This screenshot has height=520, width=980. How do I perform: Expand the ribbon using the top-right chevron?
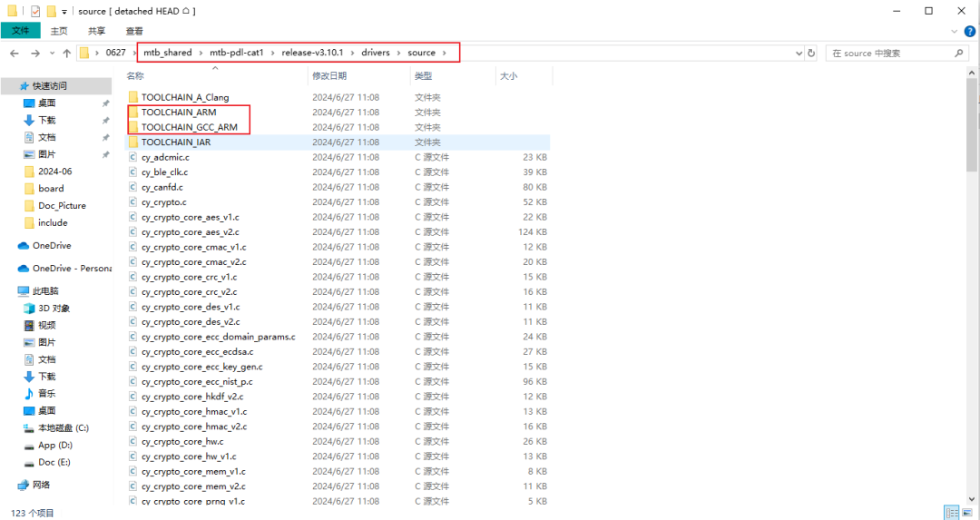tap(954, 31)
